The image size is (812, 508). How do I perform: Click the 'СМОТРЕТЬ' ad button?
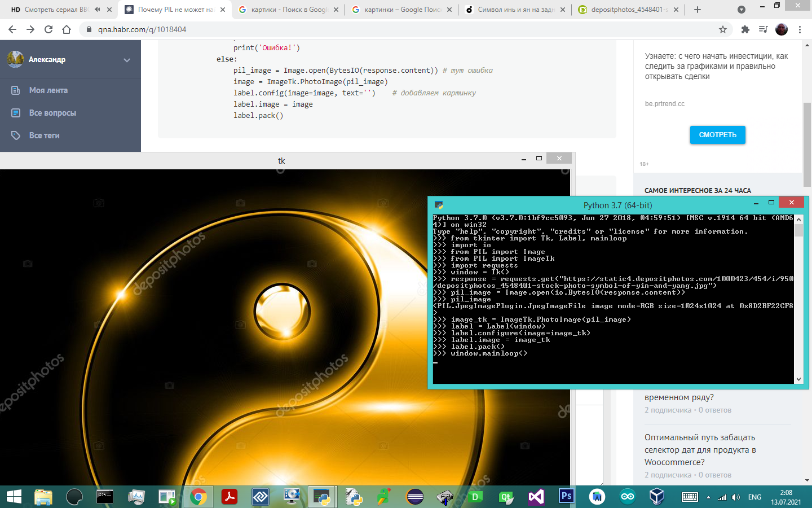click(718, 134)
